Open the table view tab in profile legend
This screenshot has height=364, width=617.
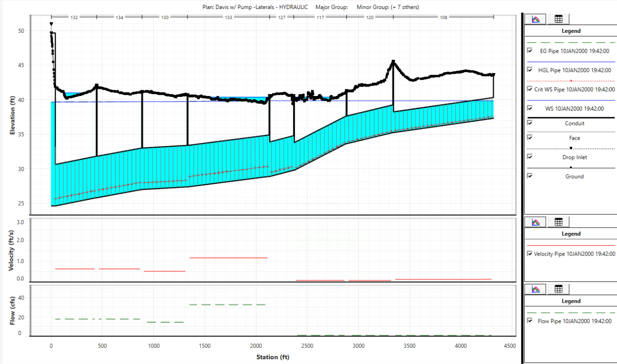pyautogui.click(x=558, y=19)
